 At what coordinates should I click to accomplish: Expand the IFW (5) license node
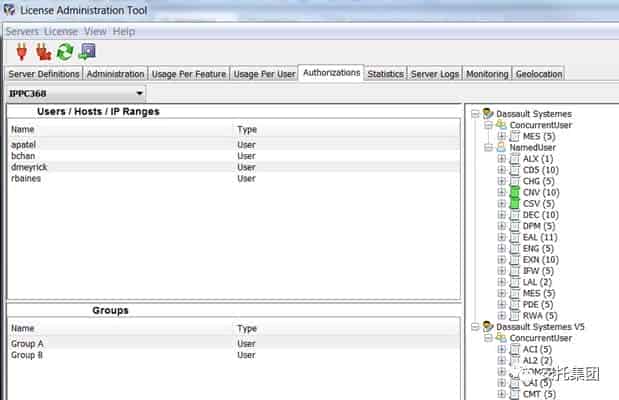(x=501, y=271)
